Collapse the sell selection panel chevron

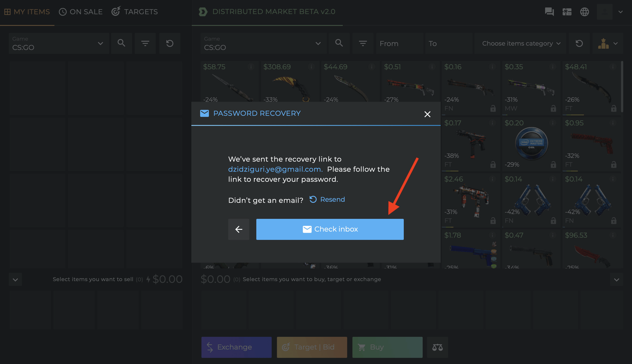pyautogui.click(x=15, y=279)
